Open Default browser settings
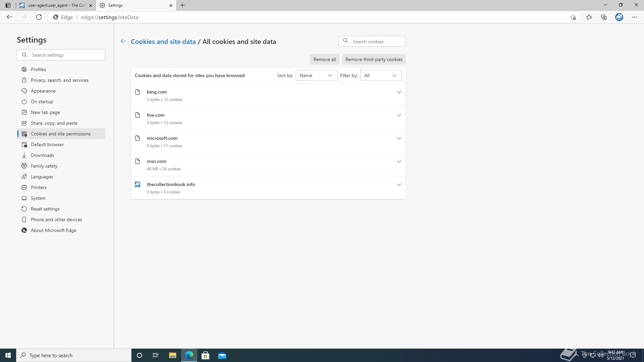 [x=61, y=144]
